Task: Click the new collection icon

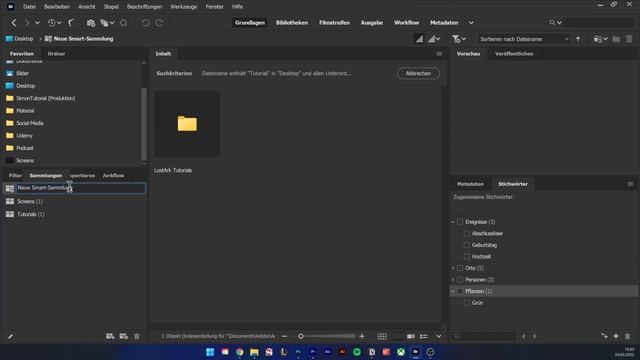Action: pyautogui.click(x=110, y=336)
